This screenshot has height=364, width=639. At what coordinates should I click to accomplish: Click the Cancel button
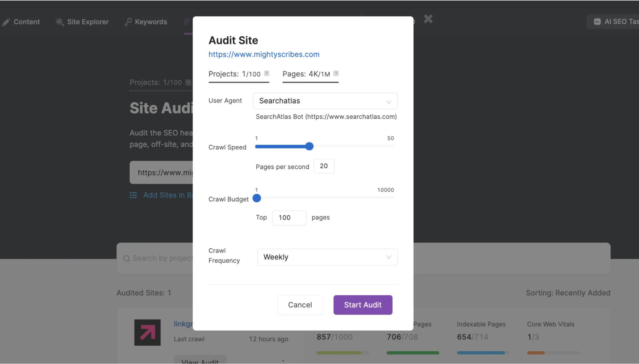pyautogui.click(x=300, y=305)
